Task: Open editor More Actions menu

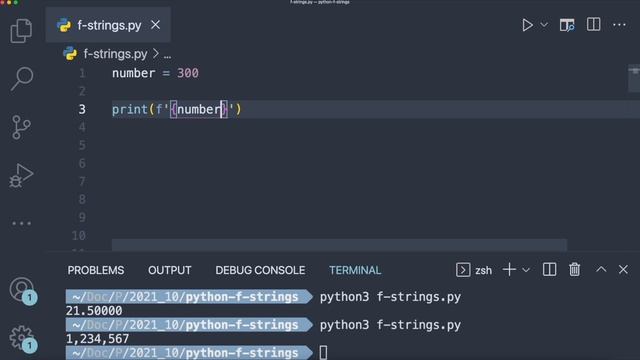Action: pos(619,25)
